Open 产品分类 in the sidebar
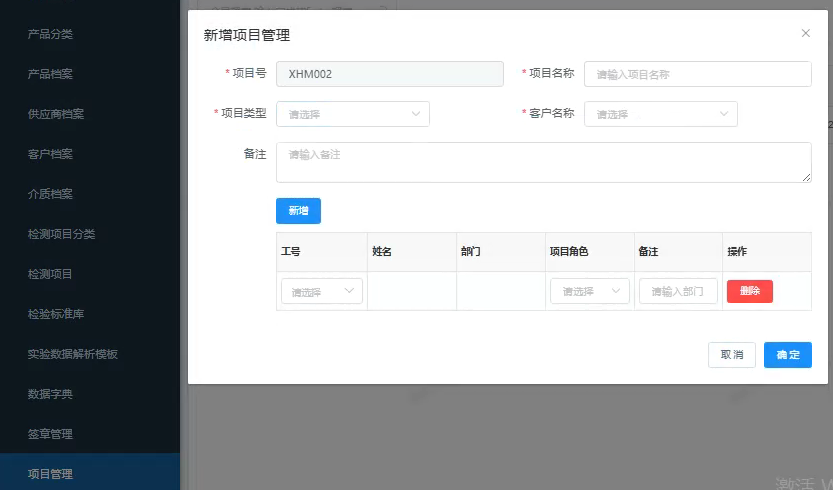 (x=50, y=34)
